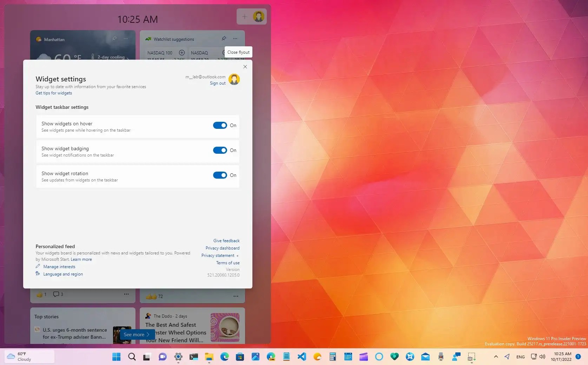Image resolution: width=588 pixels, height=365 pixels.
Task: Click See more under Top stories
Action: pos(136,334)
